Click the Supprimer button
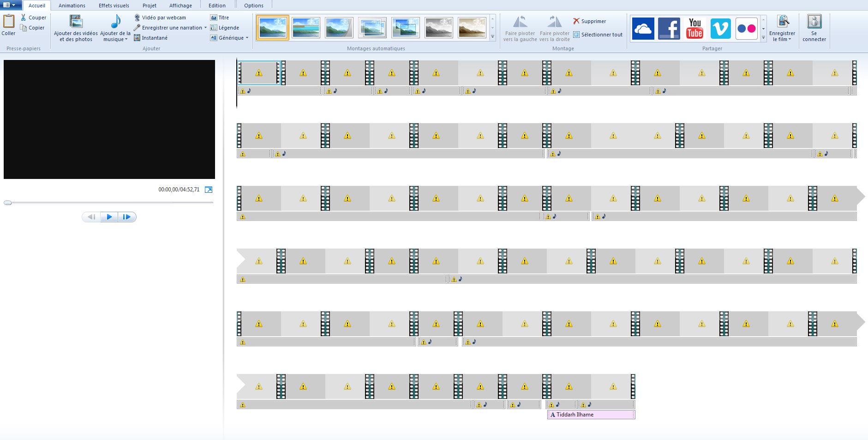 pyautogui.click(x=589, y=21)
